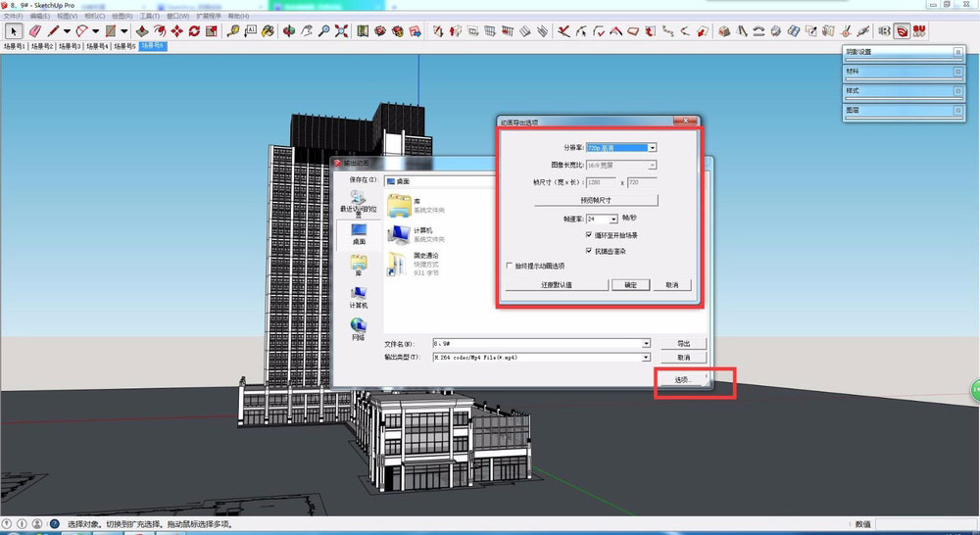
Task: Select the Rectangle shape tool
Action: (x=111, y=30)
